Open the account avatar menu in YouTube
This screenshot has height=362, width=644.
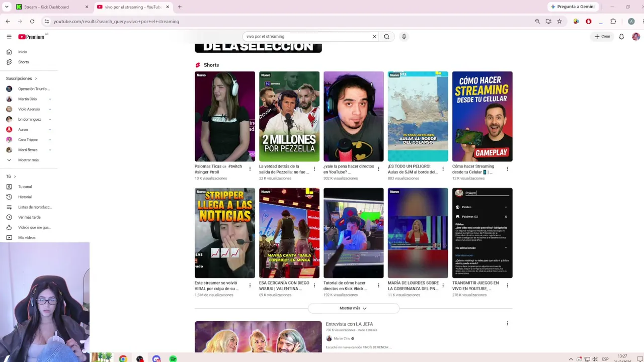click(x=636, y=37)
